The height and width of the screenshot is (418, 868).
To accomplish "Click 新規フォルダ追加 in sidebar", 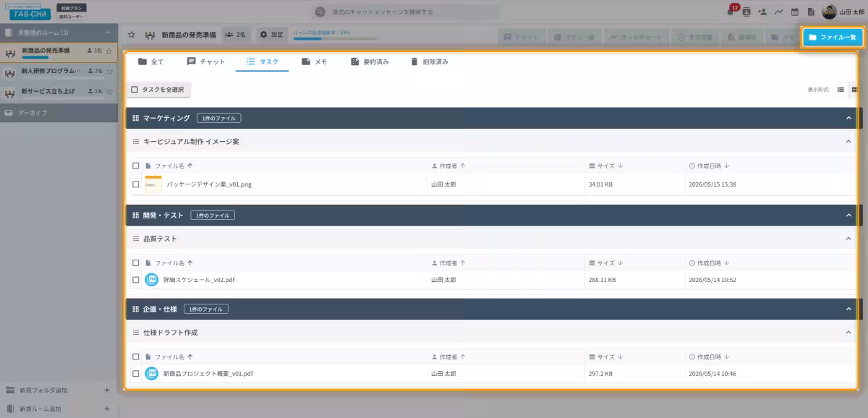I will pos(43,391).
